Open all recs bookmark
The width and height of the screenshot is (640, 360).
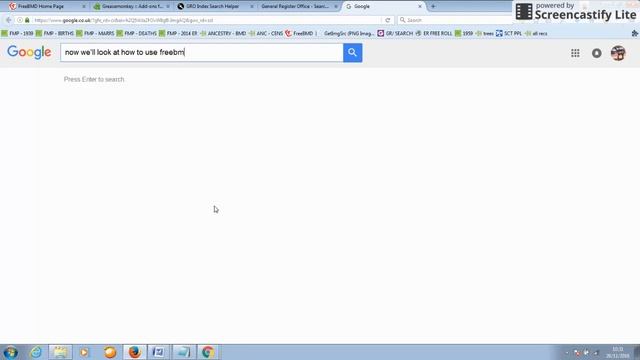pos(536,33)
